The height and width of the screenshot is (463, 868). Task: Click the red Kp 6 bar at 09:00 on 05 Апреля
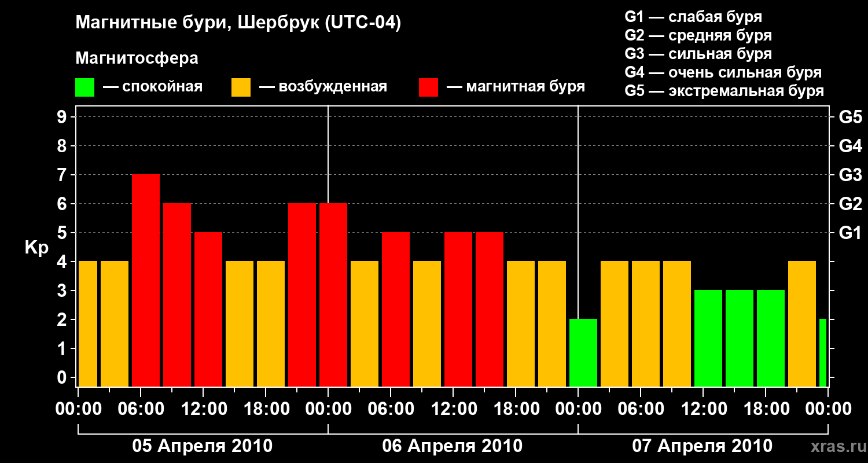point(177,295)
